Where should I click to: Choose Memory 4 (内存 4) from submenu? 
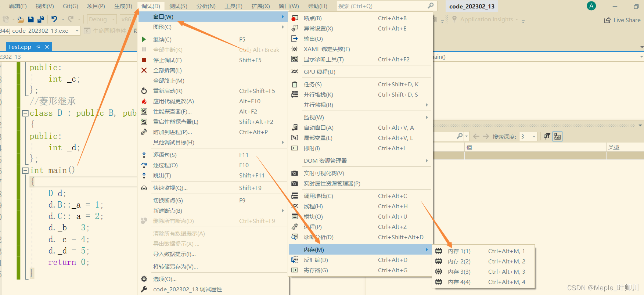(483, 282)
